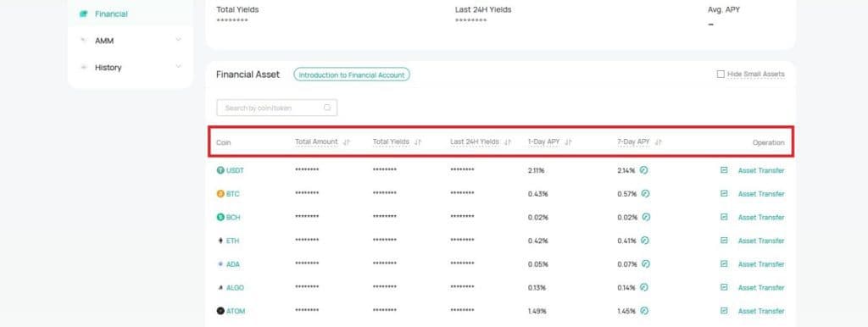Screen dimensions: 868x327
Task: Click the History icon in sidebar
Action: [x=84, y=67]
